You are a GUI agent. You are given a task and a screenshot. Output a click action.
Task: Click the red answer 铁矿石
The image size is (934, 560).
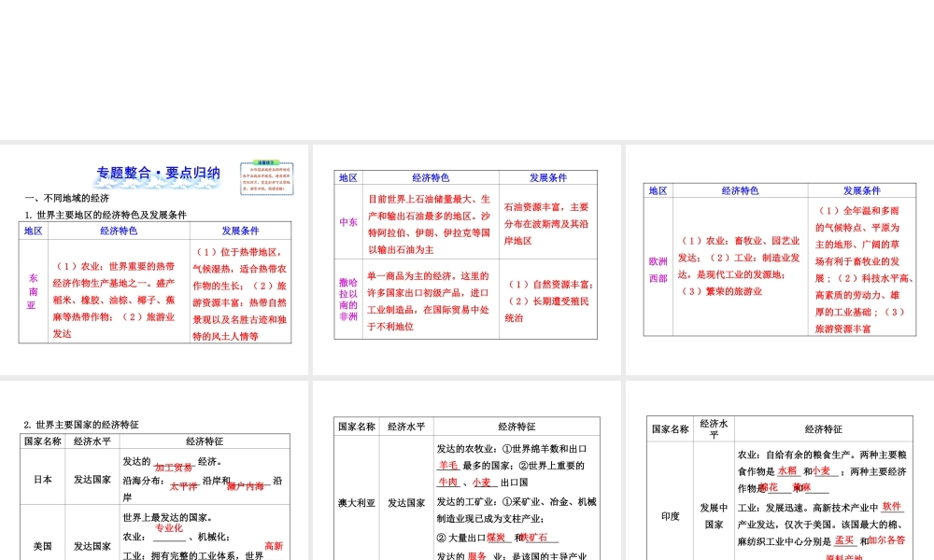click(x=534, y=538)
